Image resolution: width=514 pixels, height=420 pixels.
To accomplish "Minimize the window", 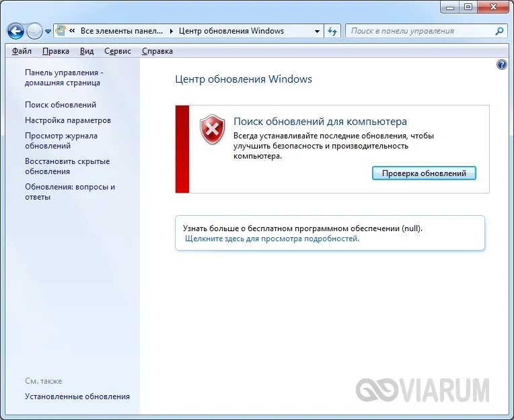I will tap(450, 7).
